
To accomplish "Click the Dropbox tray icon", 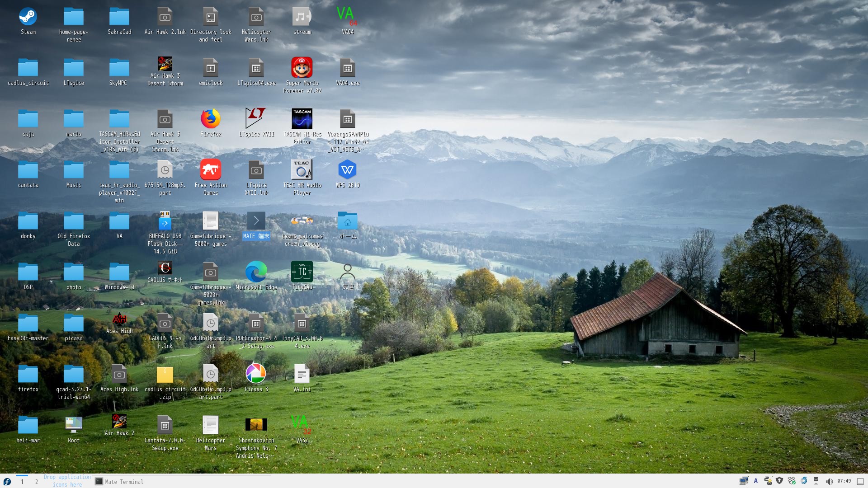I will pos(792,481).
